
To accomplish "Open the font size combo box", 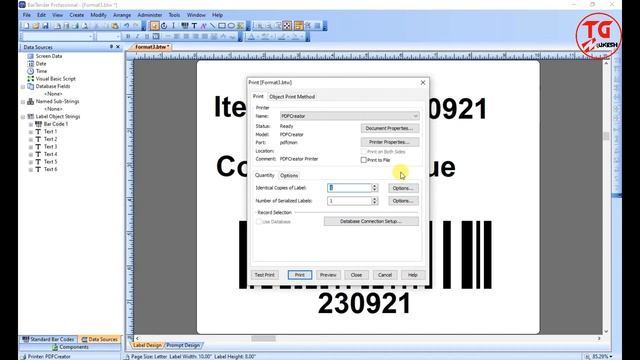I will pyautogui.click(x=109, y=36).
